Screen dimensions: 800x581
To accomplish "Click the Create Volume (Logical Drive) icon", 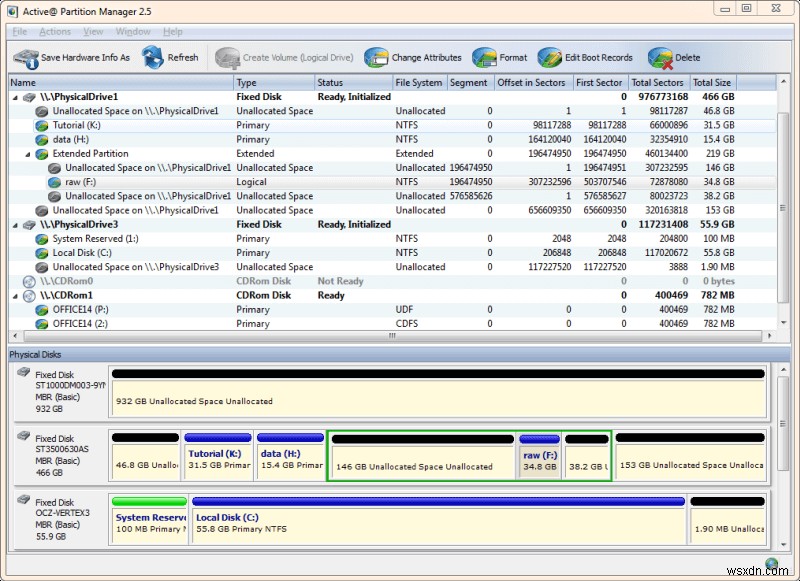I will point(227,58).
